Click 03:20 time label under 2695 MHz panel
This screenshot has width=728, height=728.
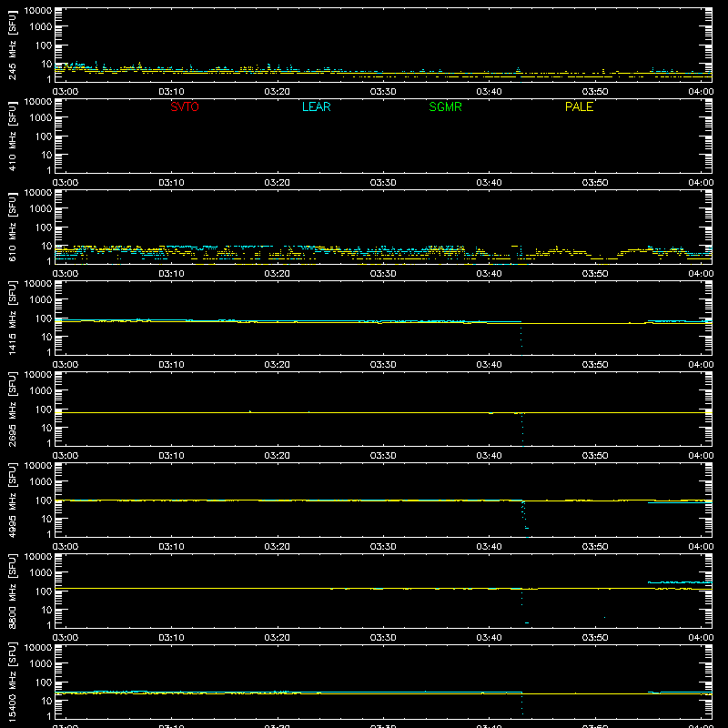pos(278,456)
